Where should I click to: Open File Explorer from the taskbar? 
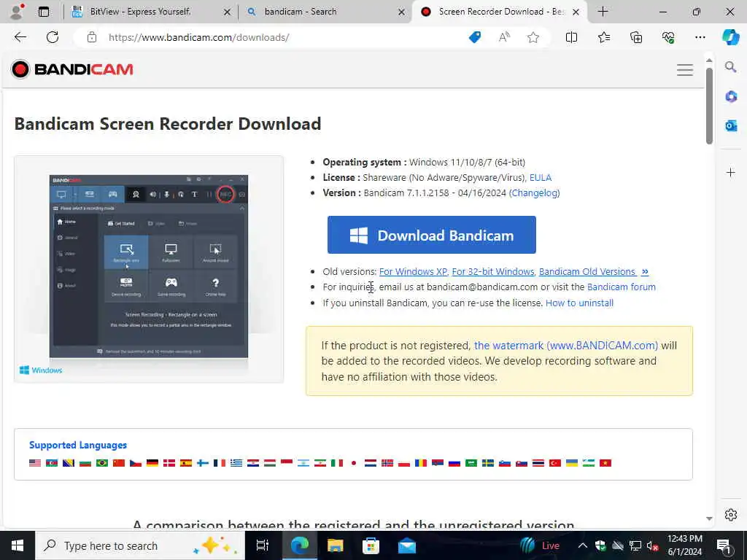point(335,545)
